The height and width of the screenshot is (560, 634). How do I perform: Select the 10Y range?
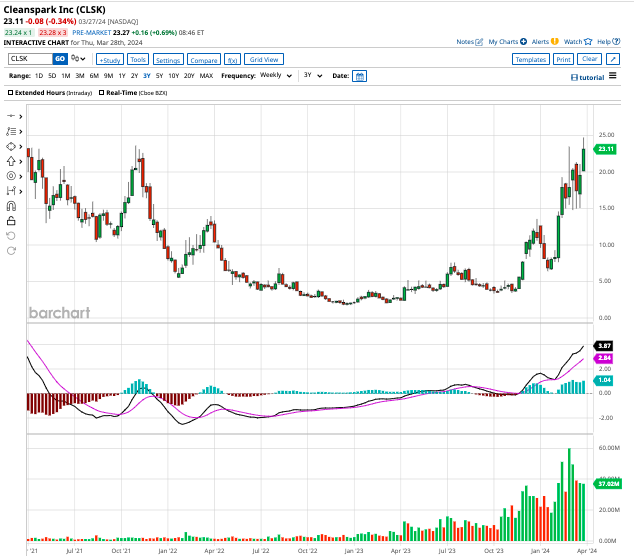[x=173, y=76]
